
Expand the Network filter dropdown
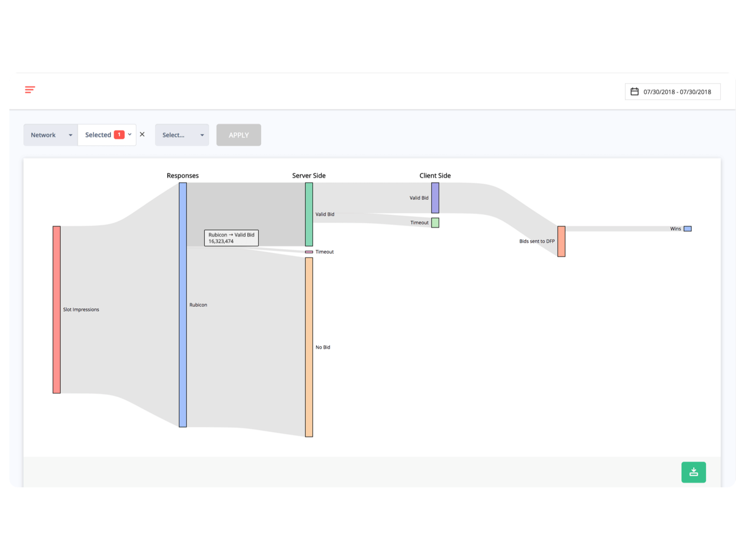[51, 135]
